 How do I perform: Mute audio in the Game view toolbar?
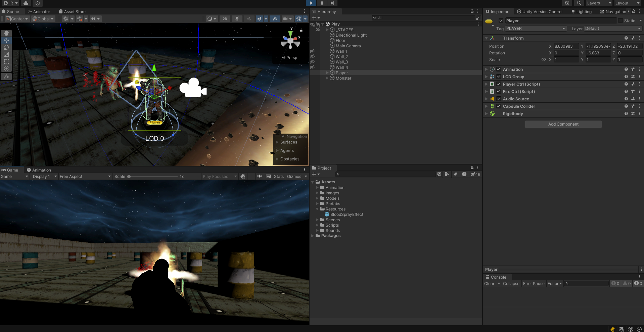point(259,176)
